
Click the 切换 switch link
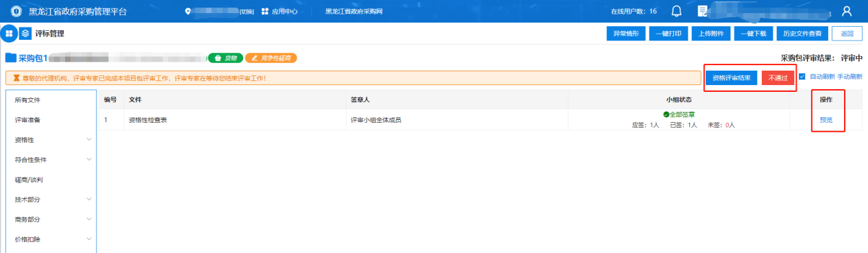(x=247, y=12)
